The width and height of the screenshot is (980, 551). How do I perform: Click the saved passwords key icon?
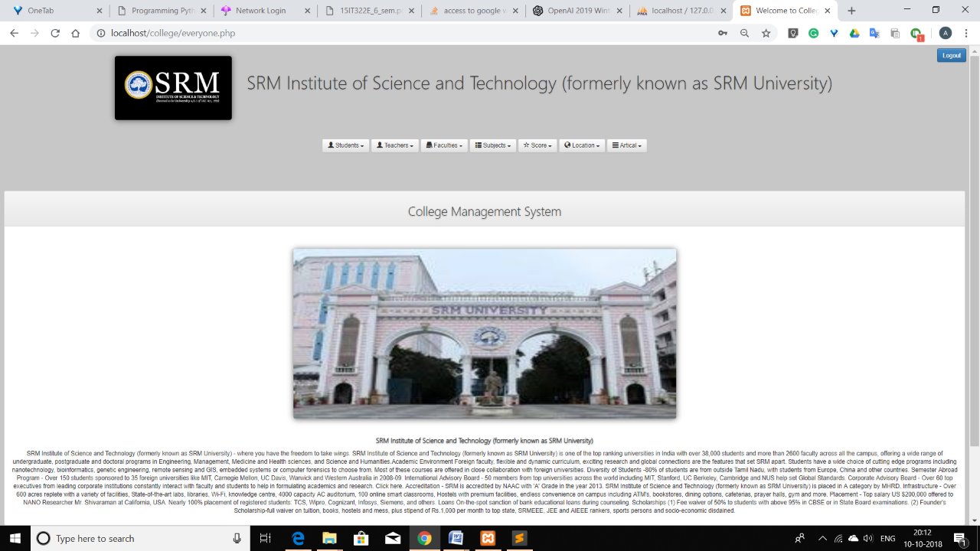coord(722,33)
